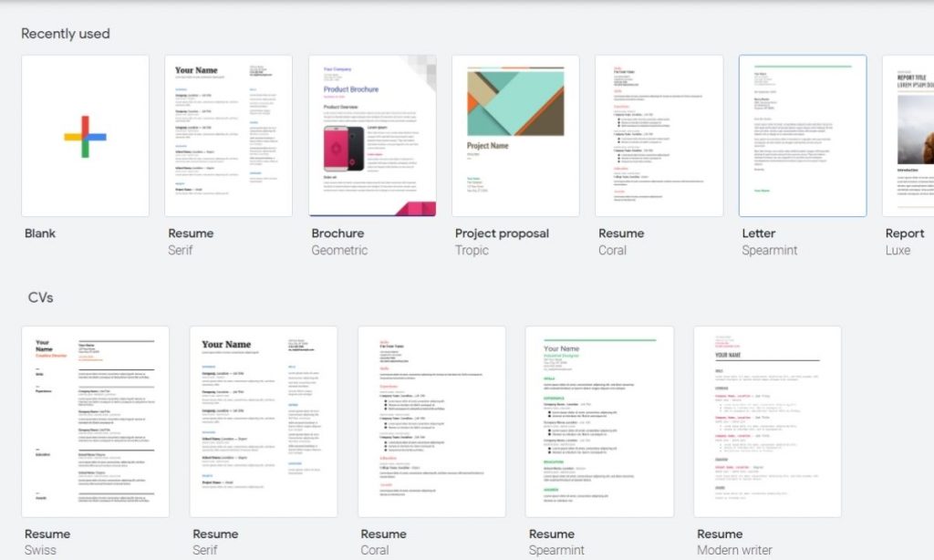Click the "Tropic" subtitle text
This screenshot has height=560, width=934.
pyautogui.click(x=472, y=251)
